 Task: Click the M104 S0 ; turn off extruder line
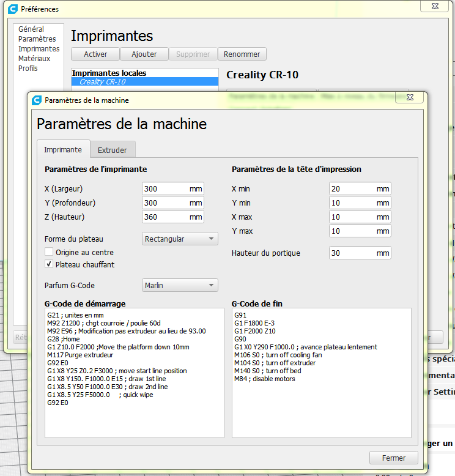(x=275, y=363)
